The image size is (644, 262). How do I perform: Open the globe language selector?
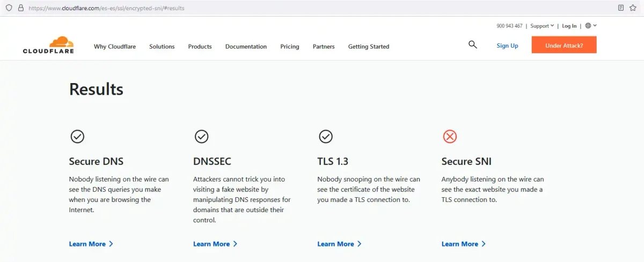tap(591, 26)
